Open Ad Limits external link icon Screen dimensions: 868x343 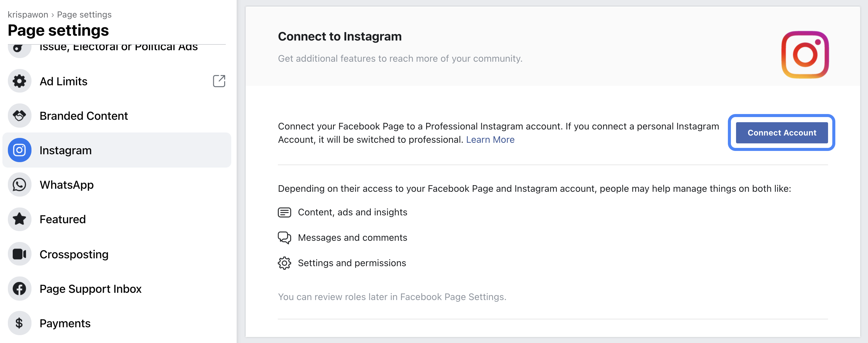tap(219, 81)
